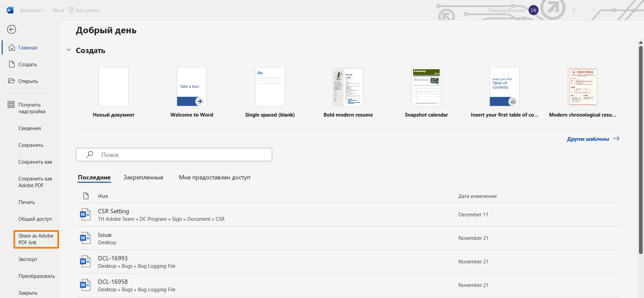Go back using the circled arrow
The image size is (644, 298).
pos(11,30)
